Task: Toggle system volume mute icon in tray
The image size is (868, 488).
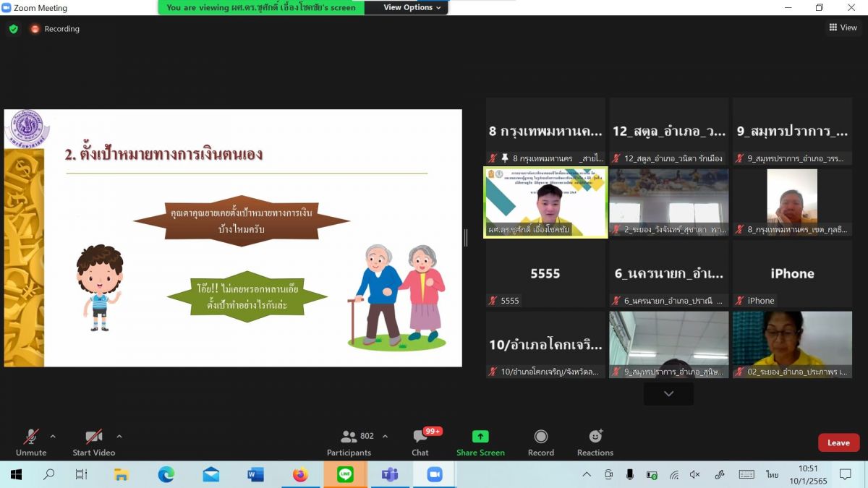Action: click(694, 474)
